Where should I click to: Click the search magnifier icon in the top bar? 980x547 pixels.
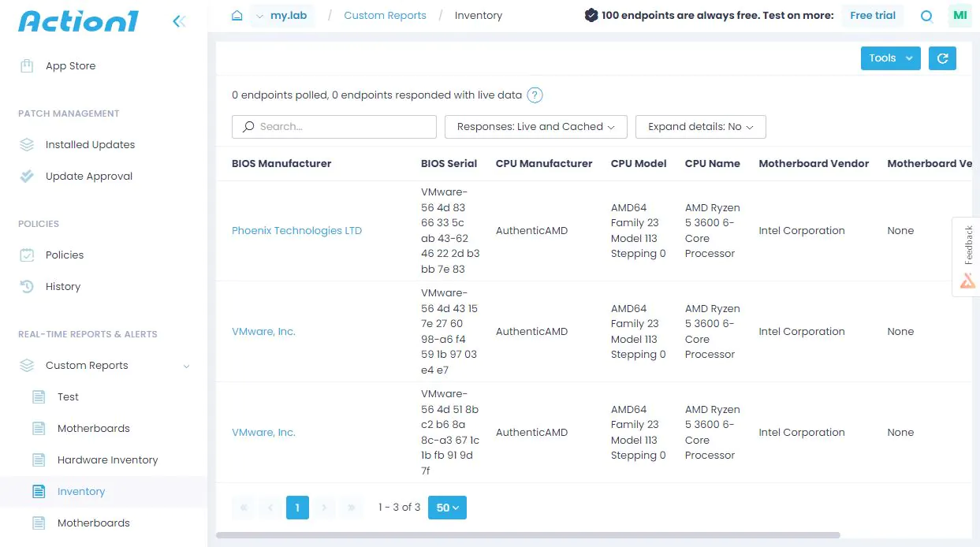tap(927, 16)
